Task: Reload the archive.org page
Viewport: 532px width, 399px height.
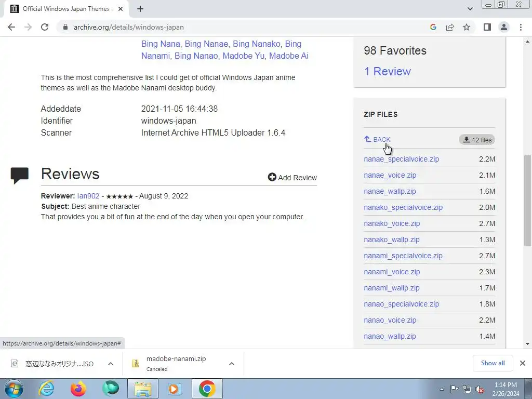Action: (45, 27)
